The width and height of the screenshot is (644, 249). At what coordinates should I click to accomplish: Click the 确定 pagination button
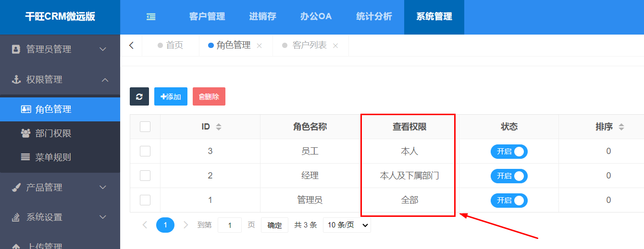274,225
